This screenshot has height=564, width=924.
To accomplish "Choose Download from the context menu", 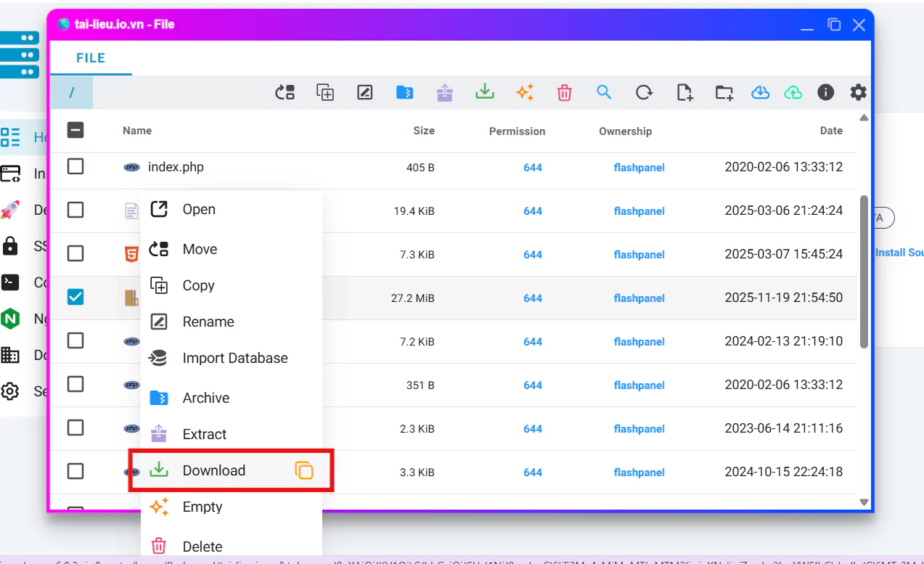I will [214, 470].
